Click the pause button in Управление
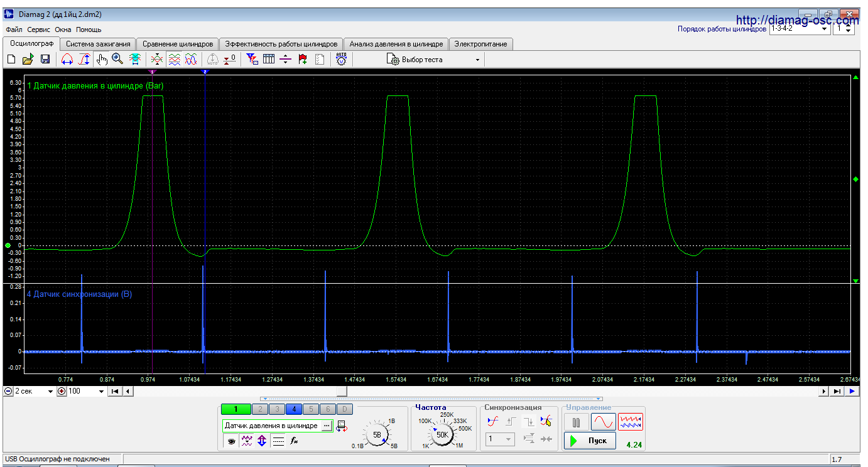This screenshot has height=467, width=868. click(x=576, y=422)
